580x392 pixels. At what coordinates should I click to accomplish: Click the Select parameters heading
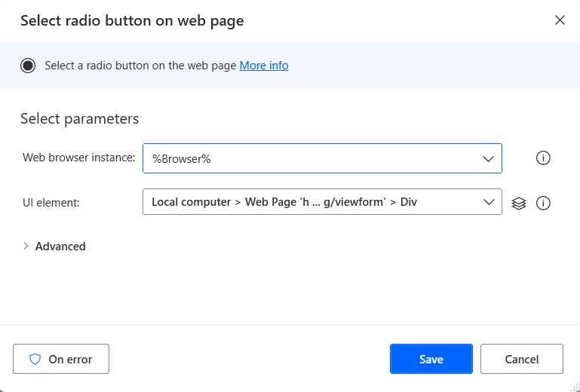click(79, 118)
